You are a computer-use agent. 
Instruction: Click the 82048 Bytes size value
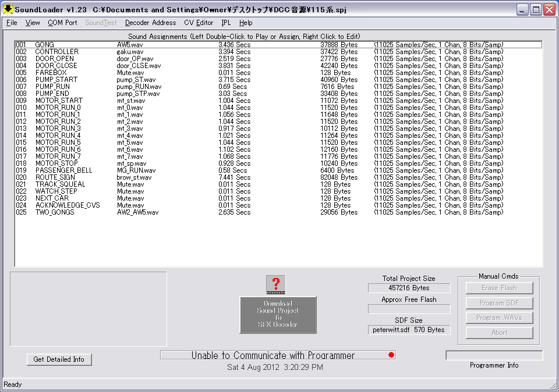339,177
